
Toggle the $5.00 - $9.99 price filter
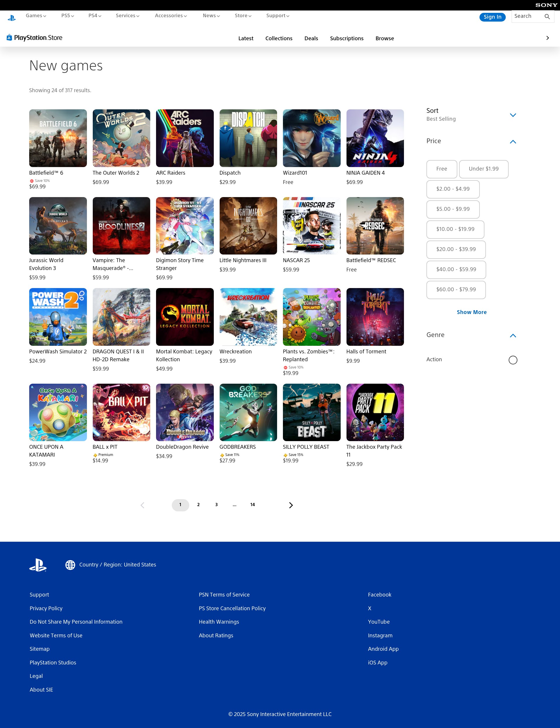(x=453, y=209)
